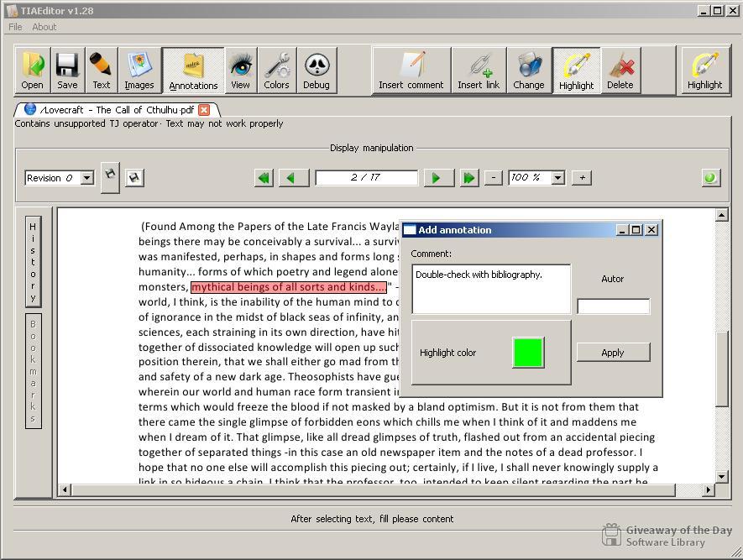Open the View eye tool
The width and height of the screenshot is (743, 560).
click(x=241, y=71)
